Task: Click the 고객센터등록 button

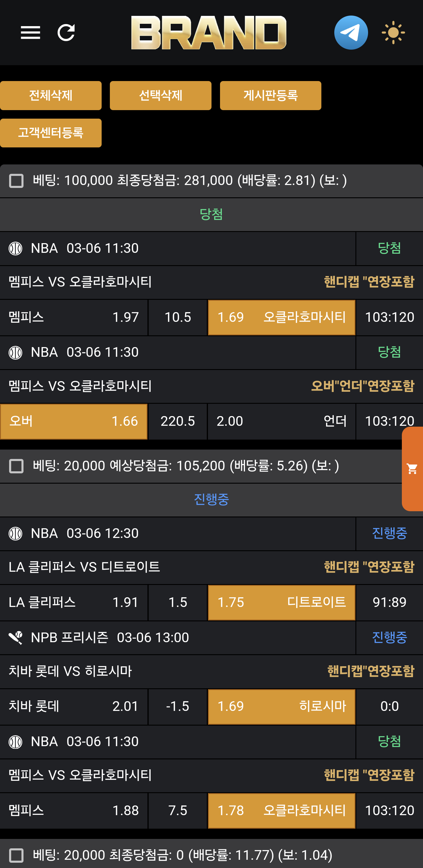Action: (51, 133)
